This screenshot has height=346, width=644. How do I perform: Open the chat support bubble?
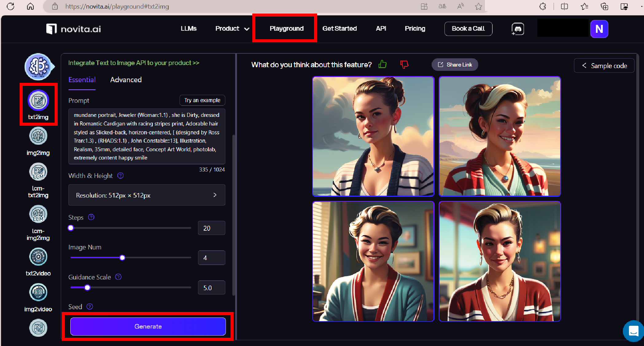point(633,331)
